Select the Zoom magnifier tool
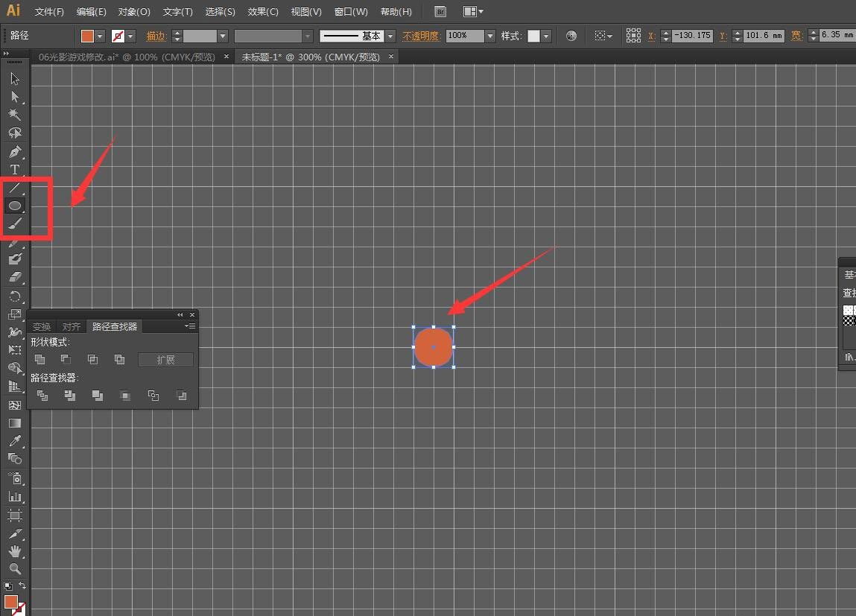The height and width of the screenshot is (616, 856). 15,568
